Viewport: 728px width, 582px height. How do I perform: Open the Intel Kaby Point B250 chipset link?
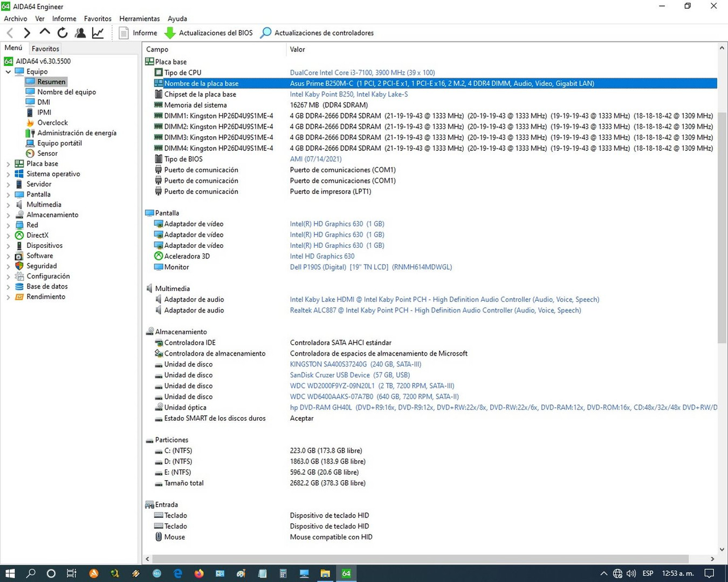pyautogui.click(x=349, y=94)
